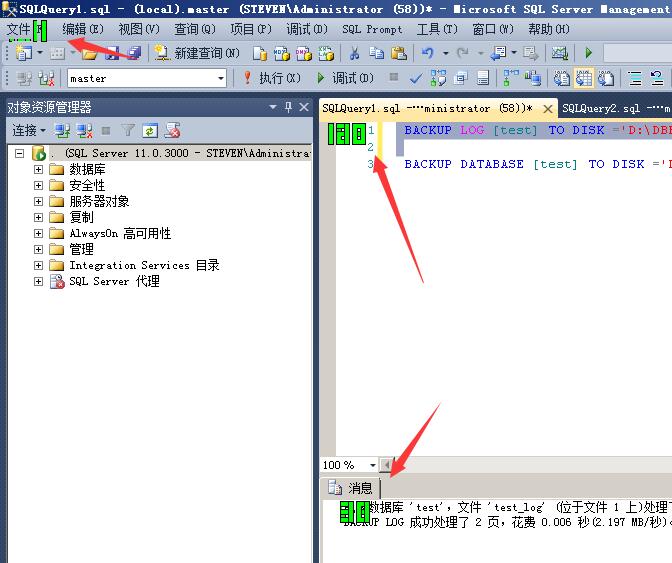Image resolution: width=672 pixels, height=563 pixels.
Task: Close the SQLQuery1.sql tab
Action: (548, 109)
